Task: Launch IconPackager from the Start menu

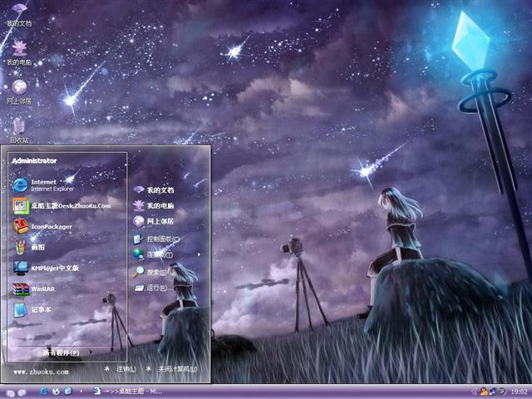Action: [x=42, y=227]
